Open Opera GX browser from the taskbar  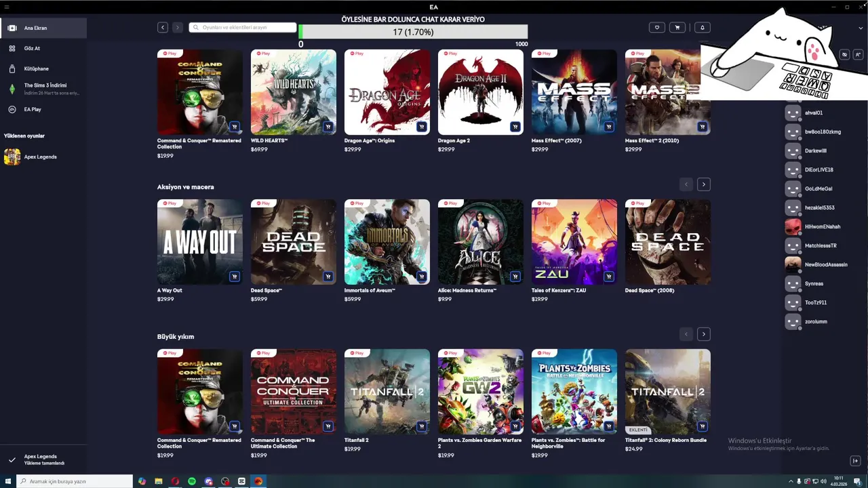point(175,481)
